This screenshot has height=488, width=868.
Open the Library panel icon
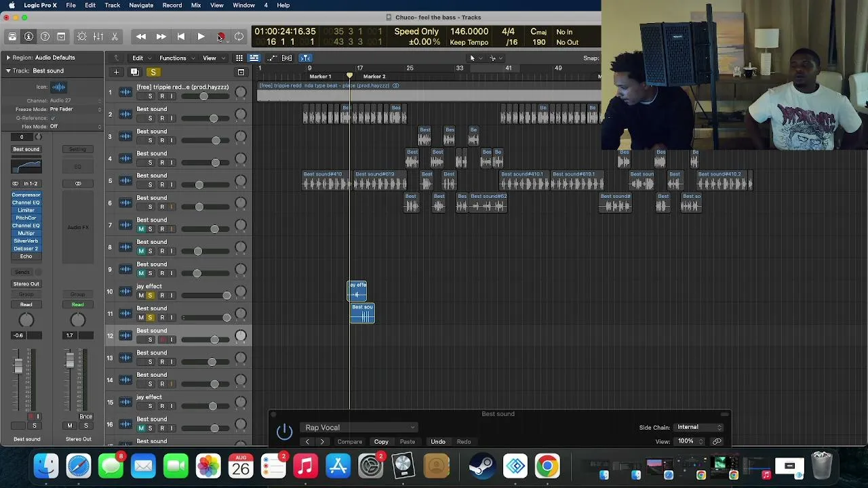12,37
